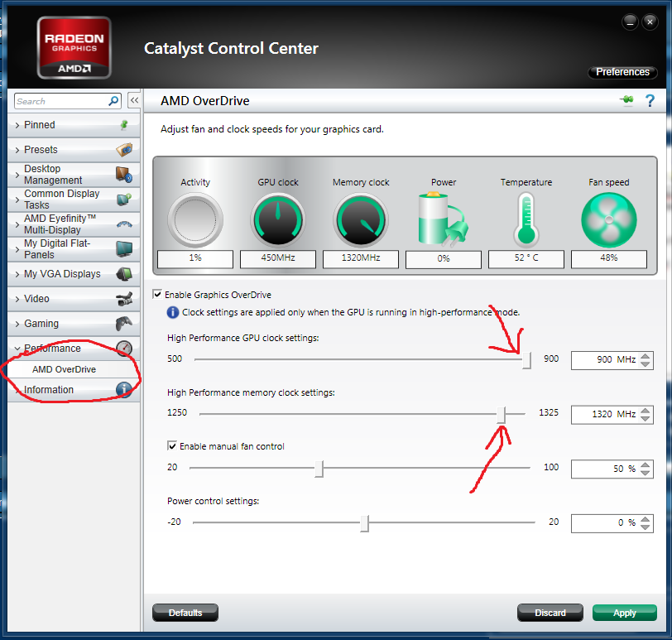The image size is (672, 640).
Task: Toggle Enable Graphics OverDrive checkbox
Action: [x=157, y=295]
